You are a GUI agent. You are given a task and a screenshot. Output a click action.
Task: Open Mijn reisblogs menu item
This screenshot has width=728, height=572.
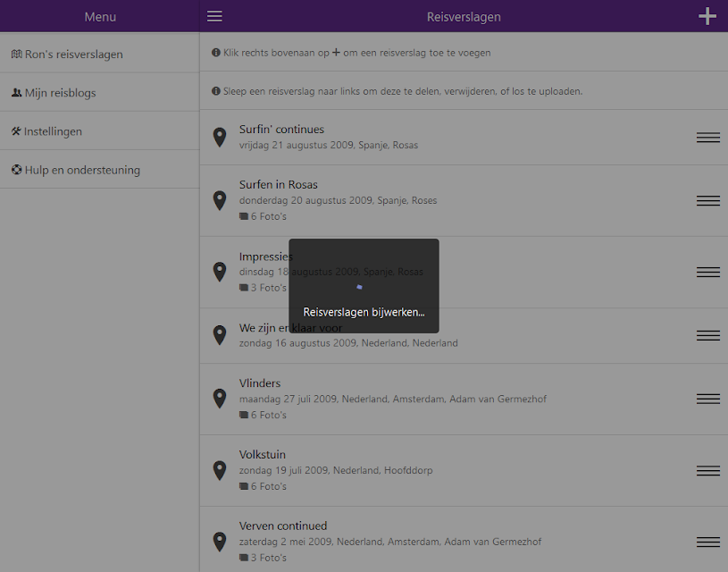pyautogui.click(x=100, y=92)
